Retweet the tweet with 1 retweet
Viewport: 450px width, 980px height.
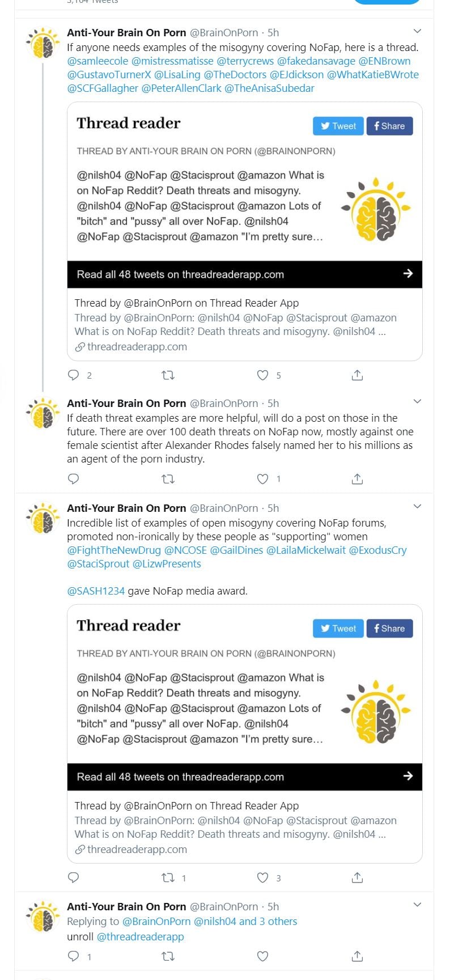point(168,878)
